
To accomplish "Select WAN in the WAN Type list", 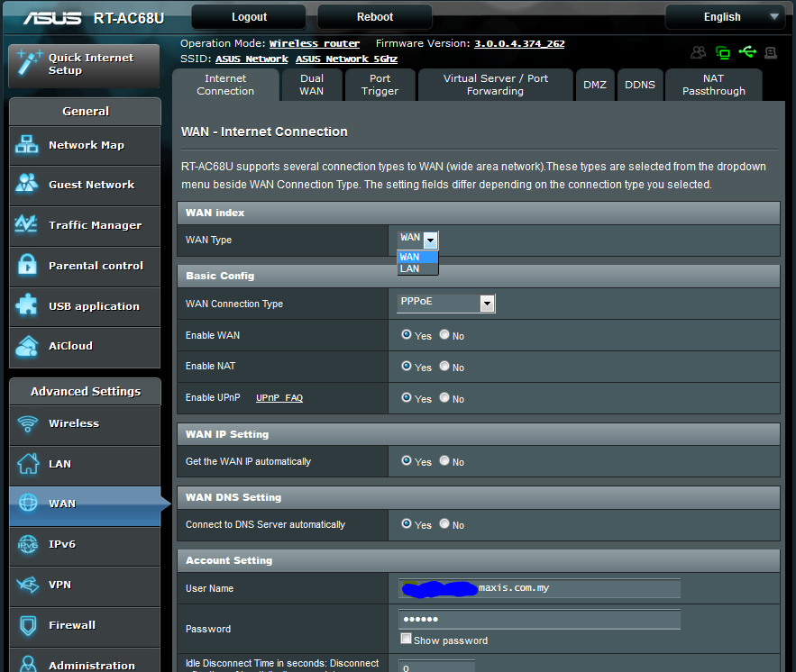I will click(417, 257).
